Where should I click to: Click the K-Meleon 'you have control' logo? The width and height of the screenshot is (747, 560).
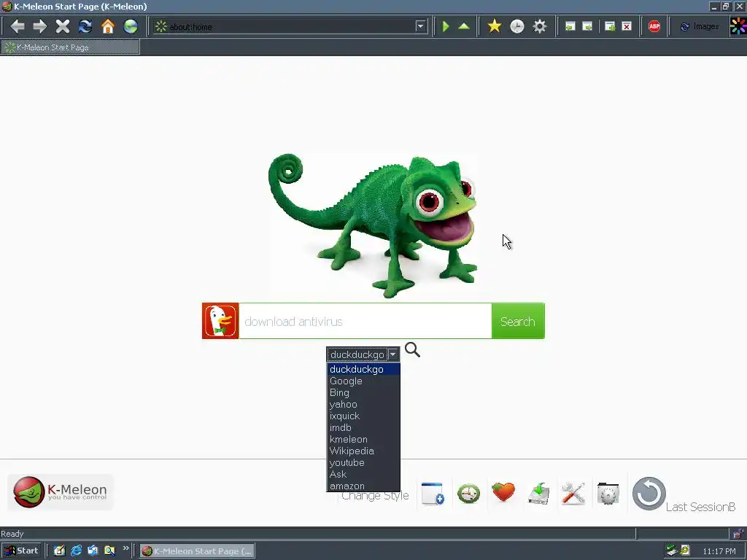pos(61,492)
